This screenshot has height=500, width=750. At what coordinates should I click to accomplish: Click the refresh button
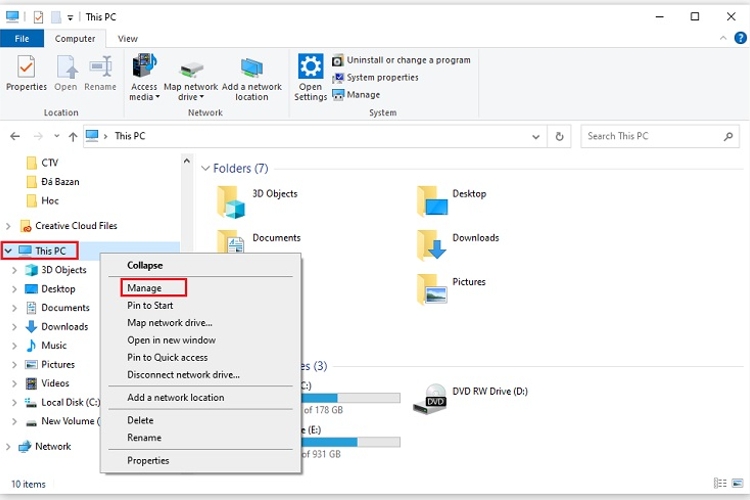click(x=559, y=137)
